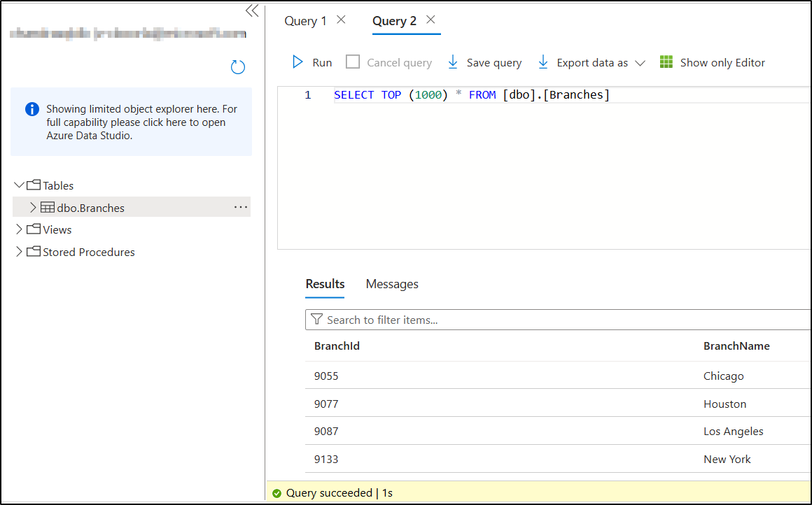Click the Save query label

(494, 63)
